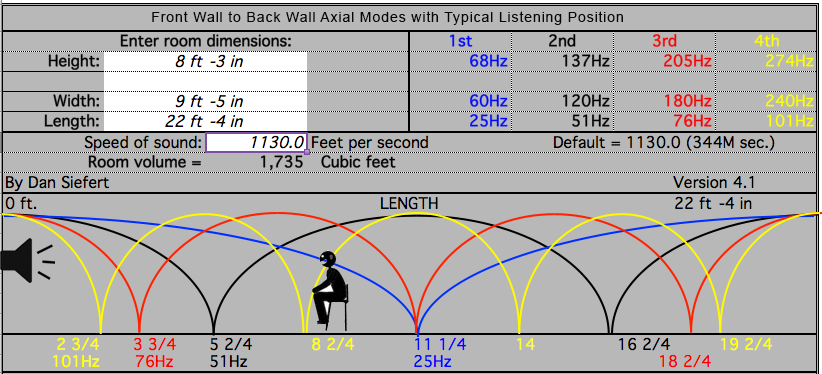Screen dimensions: 822x374
Task: Click the empty white cell below Height
Action: (206, 81)
